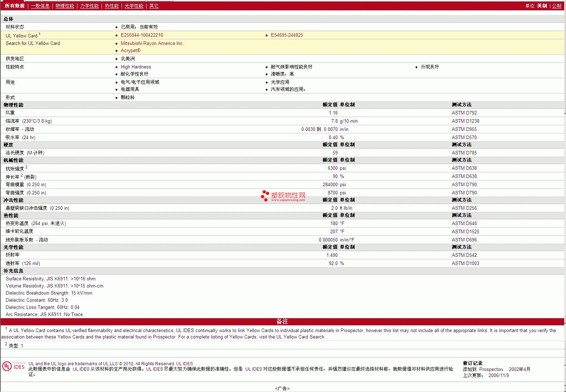Click the Dielectric Loss Tangent line
Viewport: 566px width, 392px height.
42,307
